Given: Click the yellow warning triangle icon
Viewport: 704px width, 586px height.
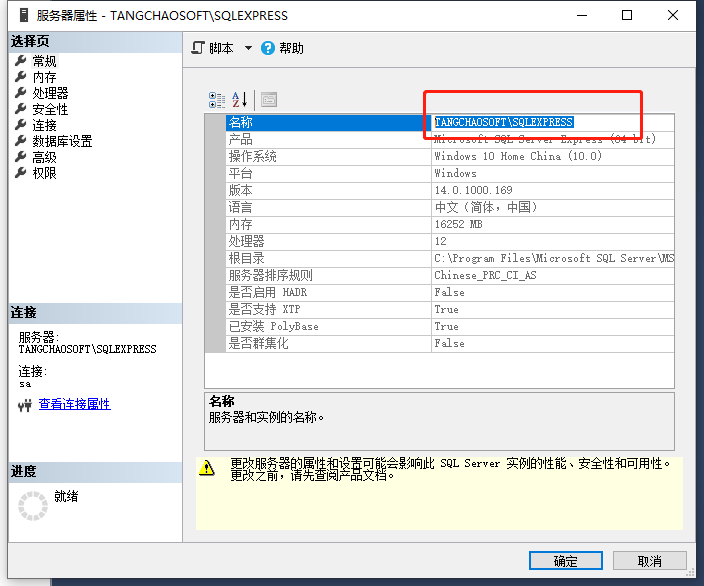Looking at the screenshot, I should tap(207, 468).
